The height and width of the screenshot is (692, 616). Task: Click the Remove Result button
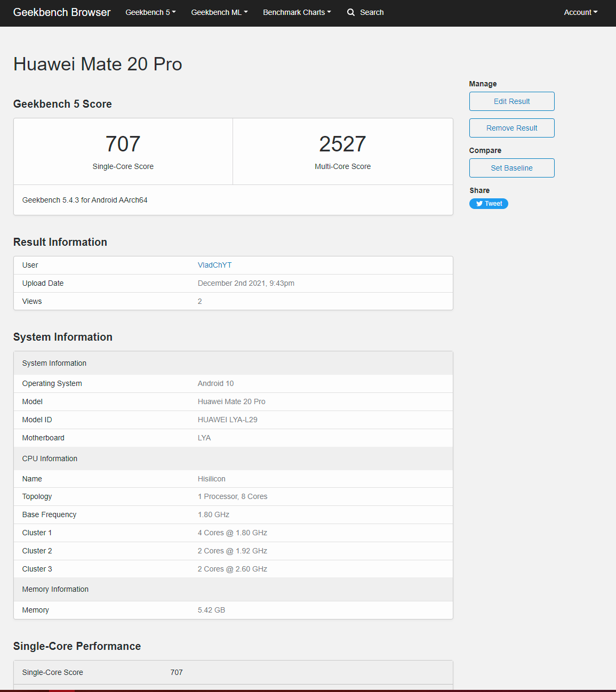tap(512, 128)
